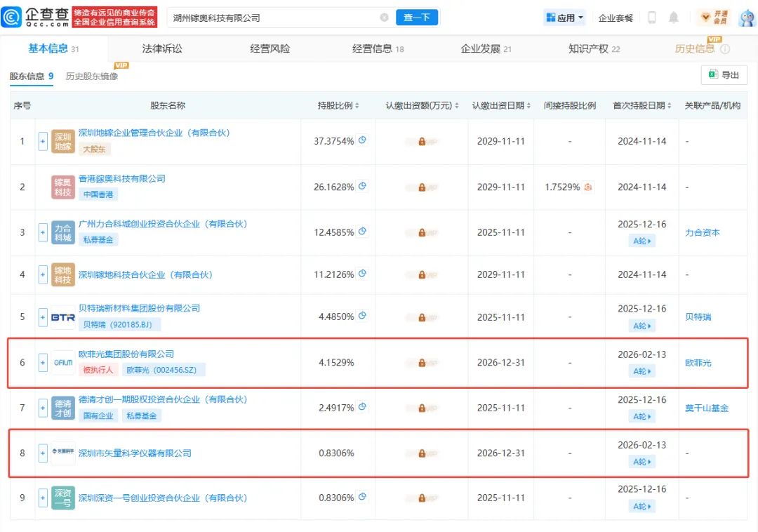The image size is (758, 532).
Task: Click the 查一下 search button
Action: coord(417,18)
